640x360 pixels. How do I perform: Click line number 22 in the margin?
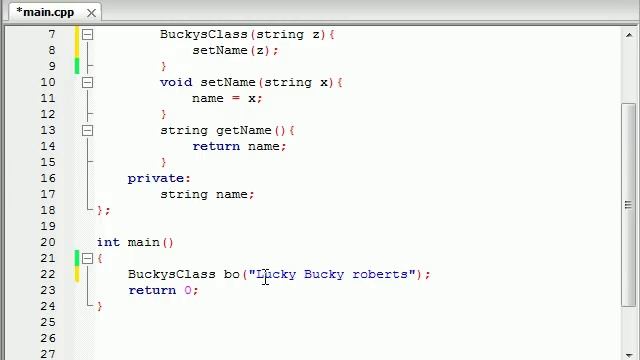coord(48,274)
